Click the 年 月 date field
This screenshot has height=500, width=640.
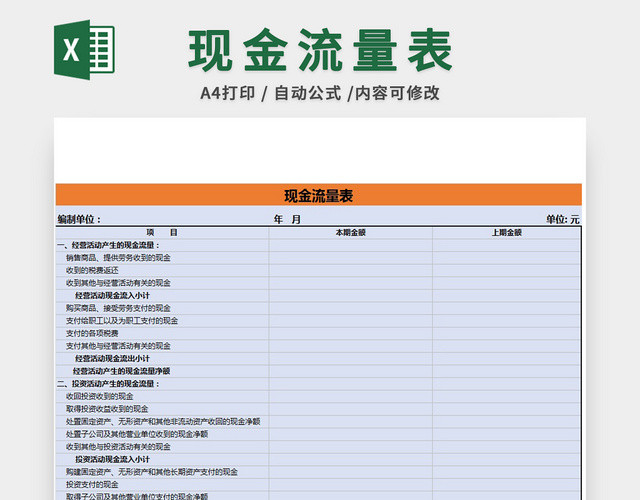[x=287, y=219]
